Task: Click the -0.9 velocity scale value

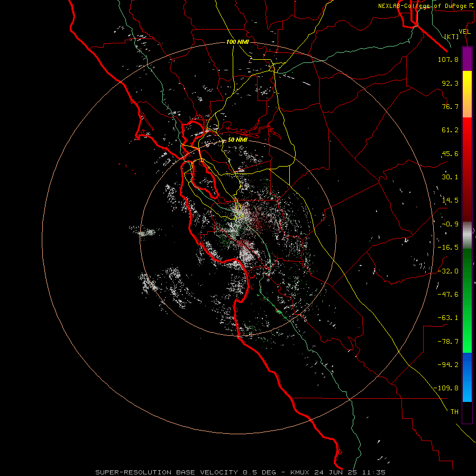Action: click(450, 224)
